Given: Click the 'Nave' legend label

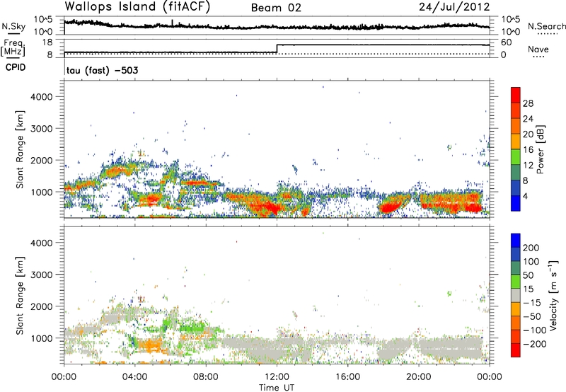Looking at the screenshot, I should click(538, 49).
